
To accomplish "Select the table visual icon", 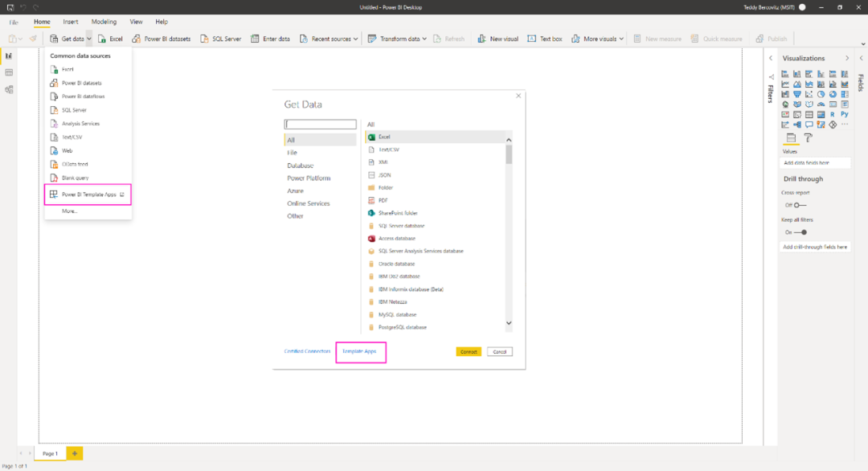I will coord(809,115).
